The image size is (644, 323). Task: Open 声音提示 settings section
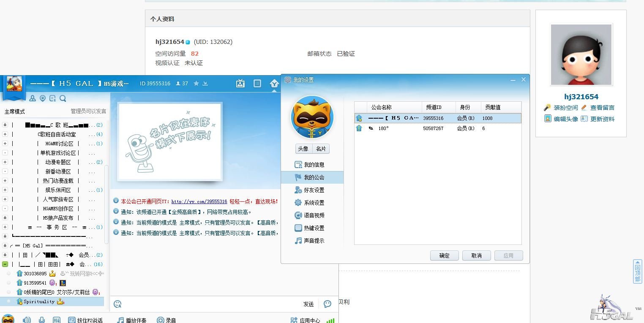312,241
